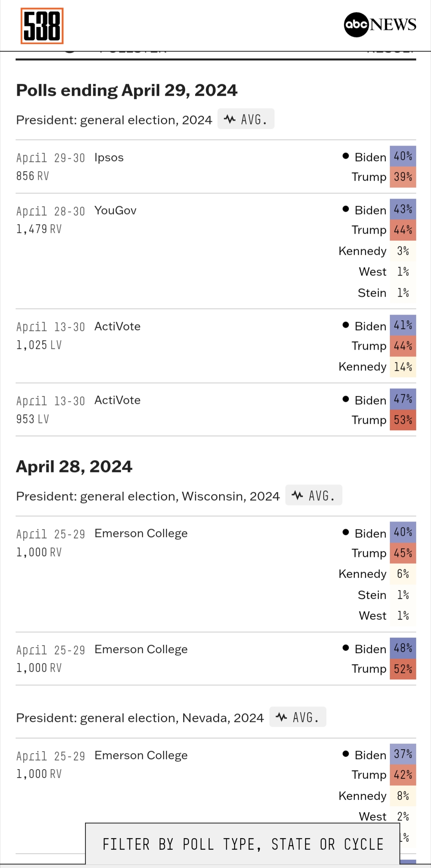Open the Nevada Emerson College poll link
Viewport: 431px width, 868px height.
pyautogui.click(x=141, y=756)
